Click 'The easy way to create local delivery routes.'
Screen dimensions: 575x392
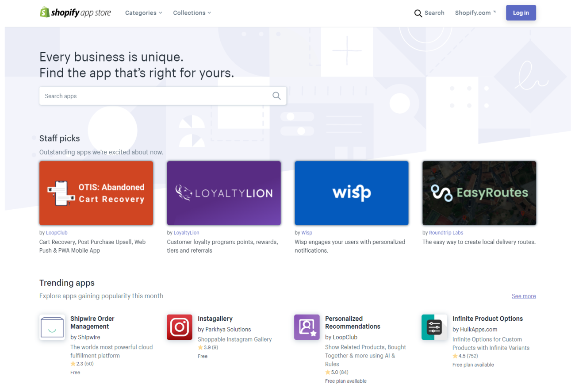pos(479,242)
